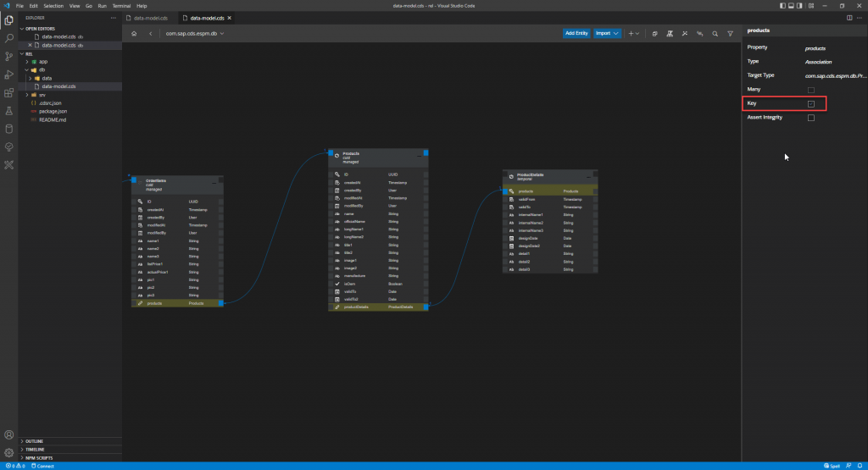
Task: Click Spell in the status bar
Action: pos(832,466)
